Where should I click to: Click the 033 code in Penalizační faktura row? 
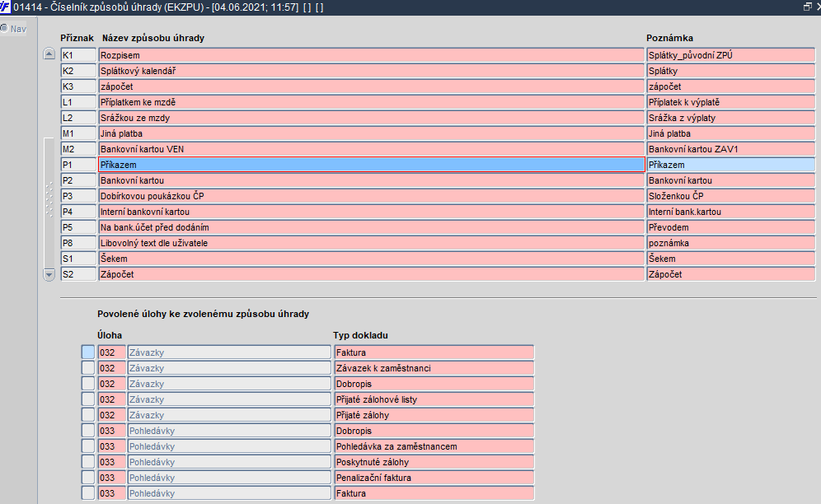[111, 478]
